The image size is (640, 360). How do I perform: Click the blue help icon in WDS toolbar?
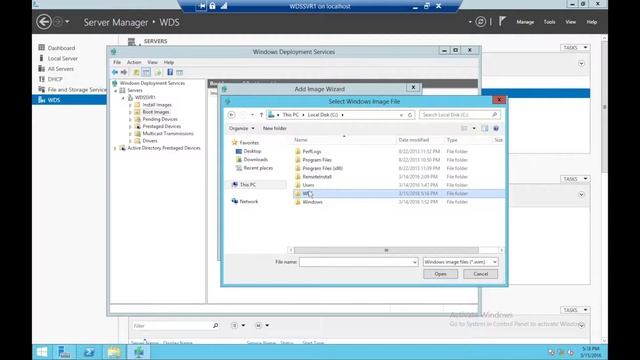[170, 72]
